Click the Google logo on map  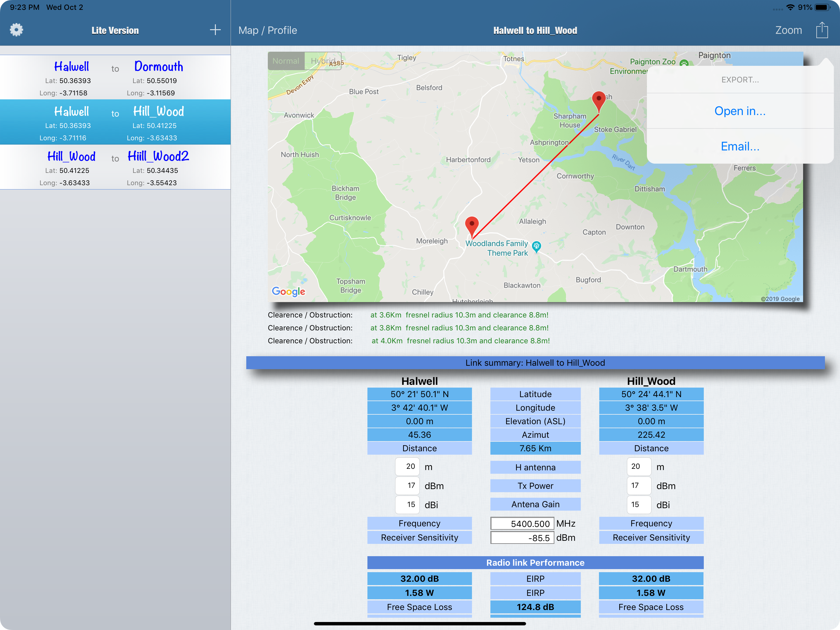(289, 291)
